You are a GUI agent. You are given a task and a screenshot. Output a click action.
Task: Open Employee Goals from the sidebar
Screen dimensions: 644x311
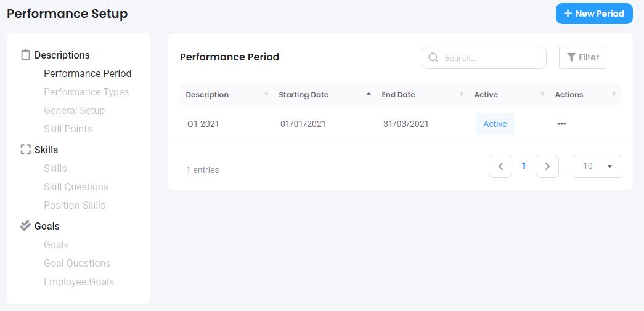(x=79, y=281)
